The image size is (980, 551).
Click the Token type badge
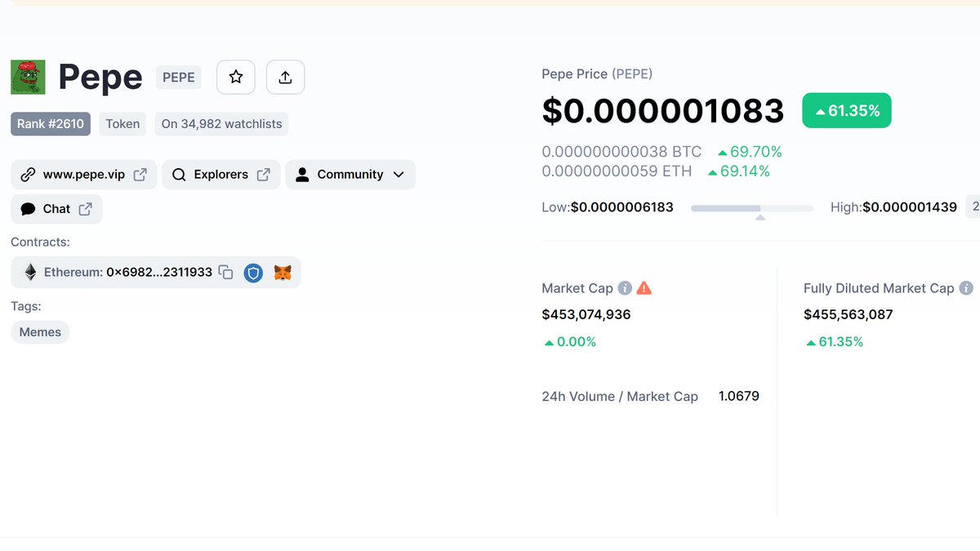122,124
